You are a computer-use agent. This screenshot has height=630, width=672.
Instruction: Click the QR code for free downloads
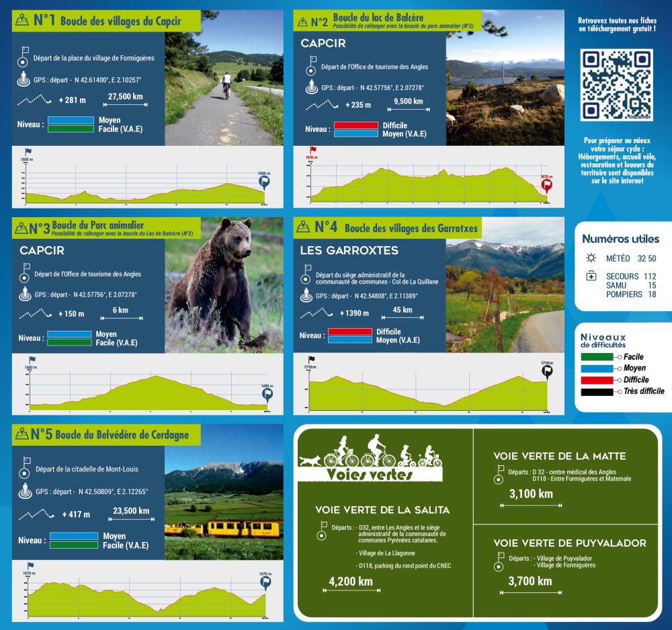[x=616, y=85]
